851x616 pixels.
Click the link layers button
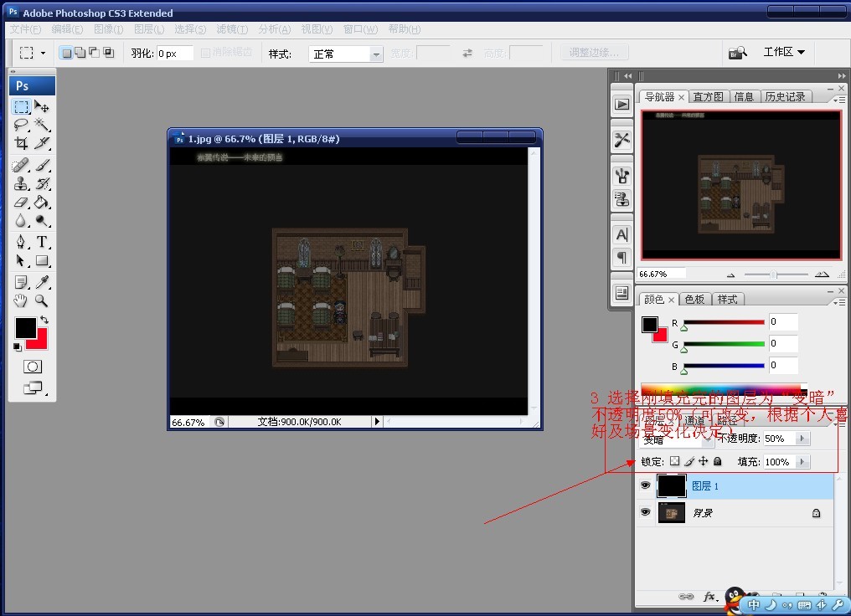[685, 597]
